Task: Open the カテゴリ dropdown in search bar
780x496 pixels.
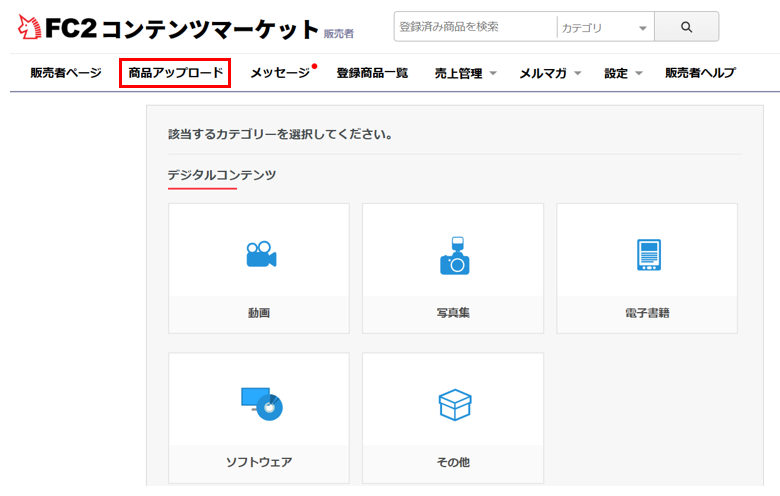Action: point(604,28)
